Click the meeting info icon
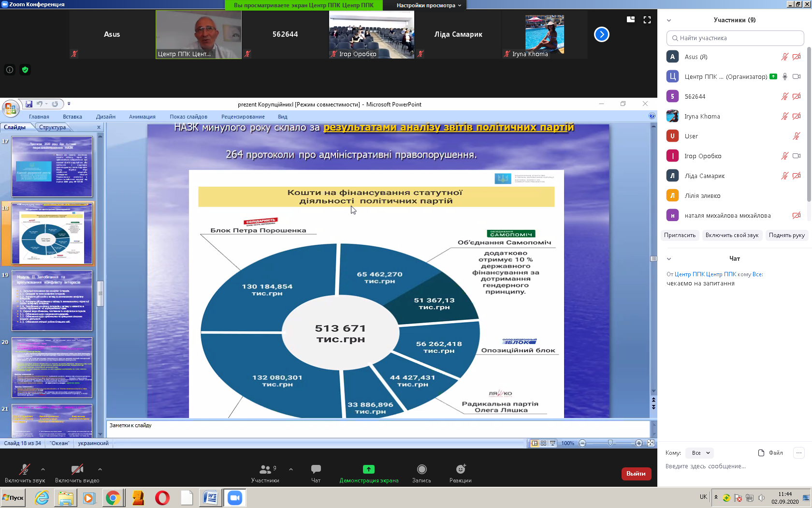This screenshot has height=508, width=812. (x=10, y=70)
